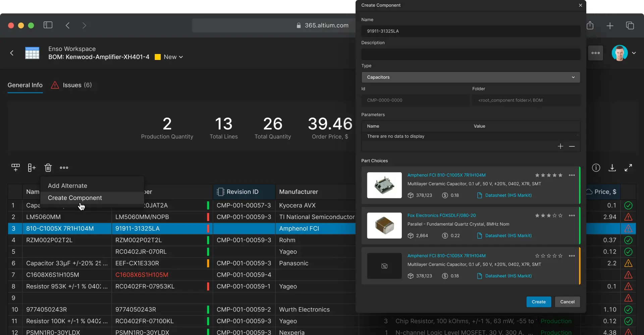Expand the New status dropdown
Screen dimensions: 644x335
coord(173,57)
